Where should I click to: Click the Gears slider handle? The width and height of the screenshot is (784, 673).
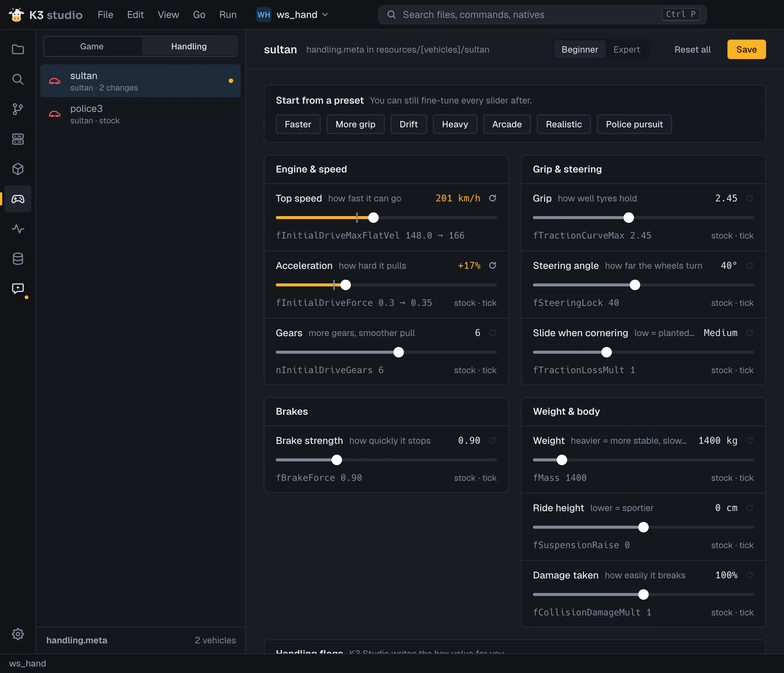pos(398,352)
